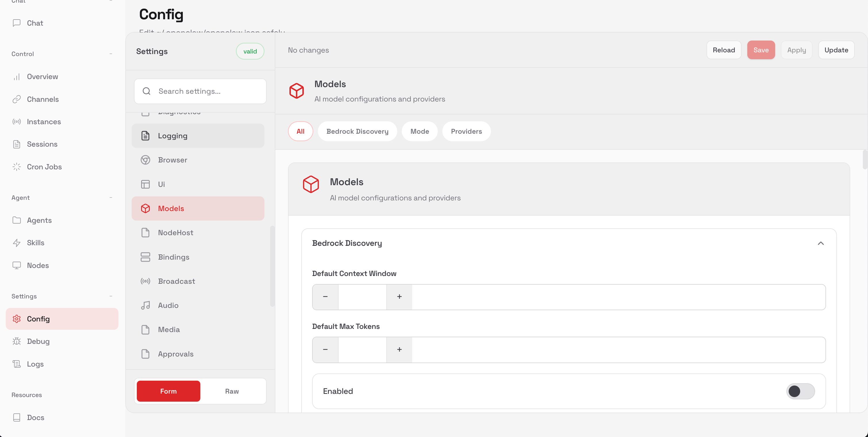This screenshot has width=868, height=437.
Task: Click the search settings input field
Action: pos(200,91)
